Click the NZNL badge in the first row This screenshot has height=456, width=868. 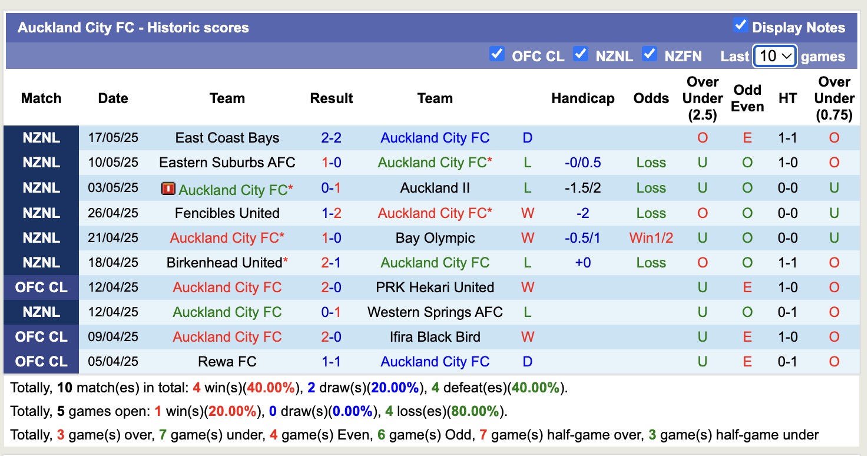click(41, 137)
